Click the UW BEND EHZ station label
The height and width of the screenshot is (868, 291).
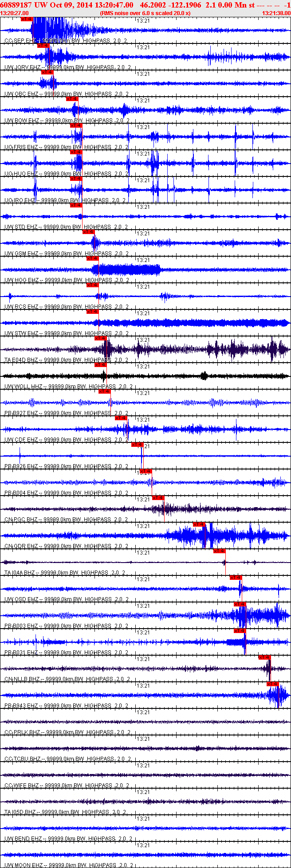pyautogui.click(x=23, y=839)
